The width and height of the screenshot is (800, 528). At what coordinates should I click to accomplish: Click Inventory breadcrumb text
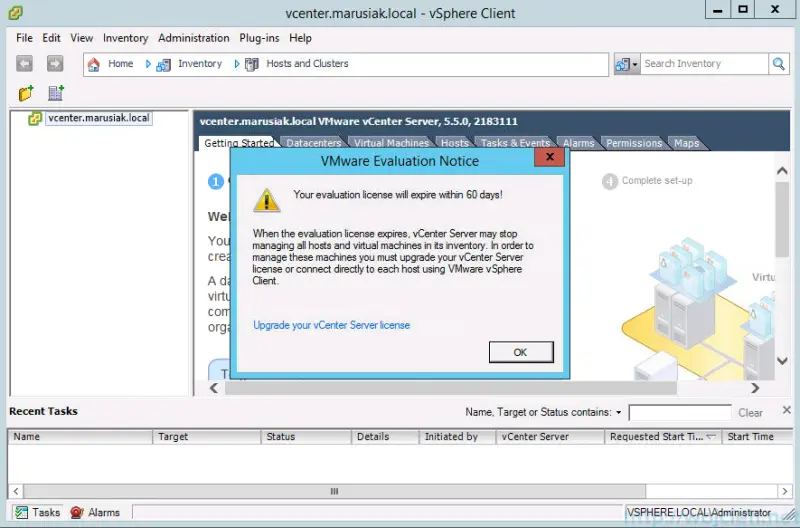[200, 64]
